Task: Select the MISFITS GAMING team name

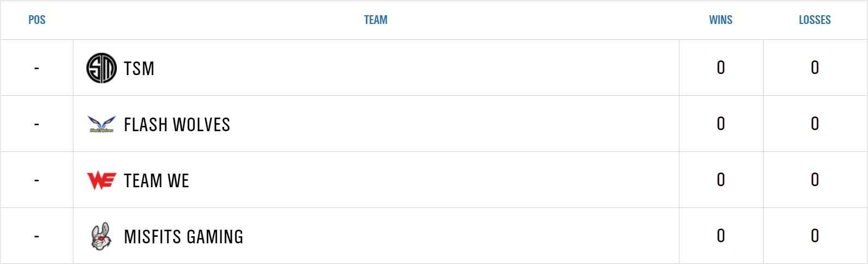Action: pos(184,237)
